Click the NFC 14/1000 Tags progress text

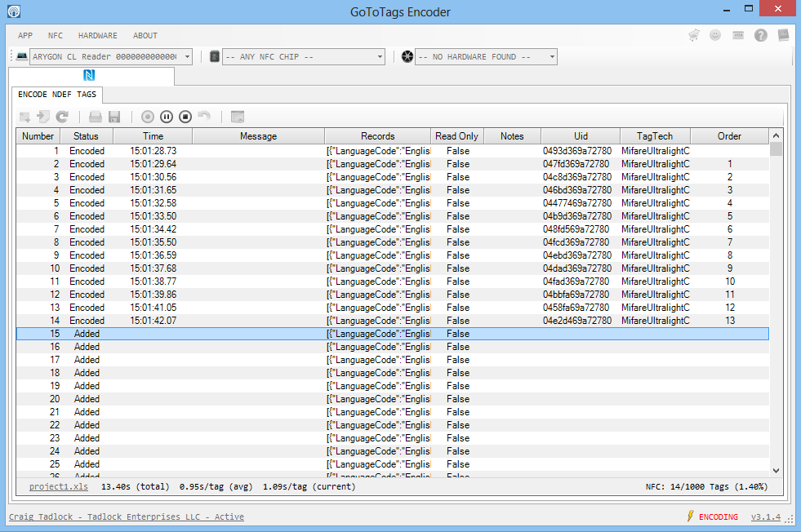pos(706,486)
